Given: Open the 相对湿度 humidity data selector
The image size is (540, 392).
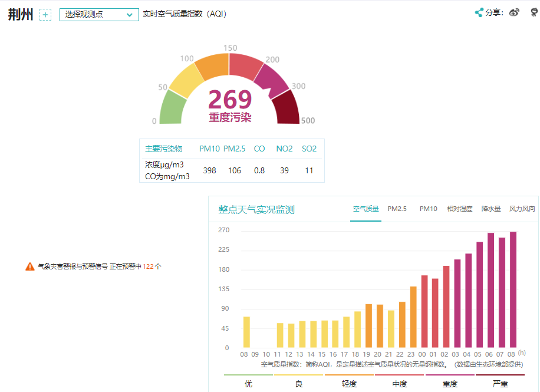Looking at the screenshot, I should click(x=459, y=208).
